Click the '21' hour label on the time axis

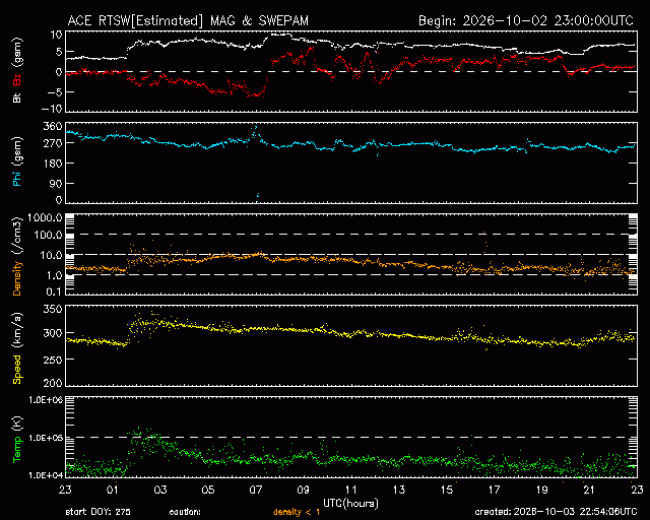coord(589,490)
